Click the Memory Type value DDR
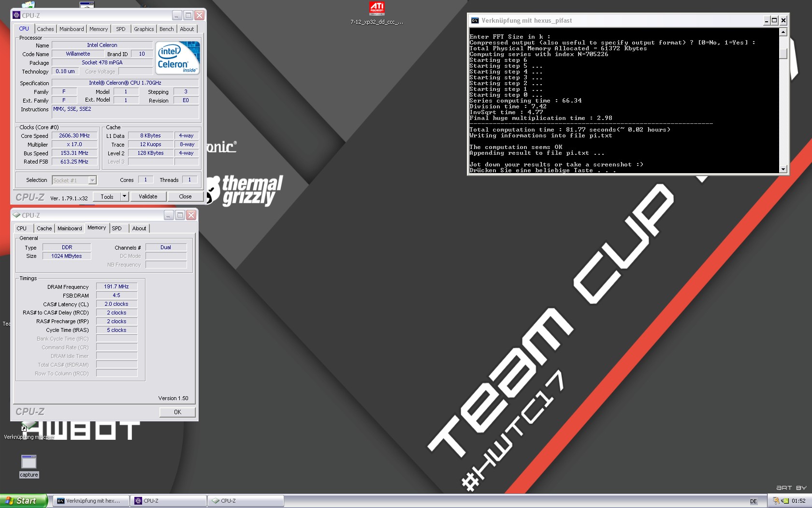Screen dimensions: 812x508 pyautogui.click(x=67, y=248)
